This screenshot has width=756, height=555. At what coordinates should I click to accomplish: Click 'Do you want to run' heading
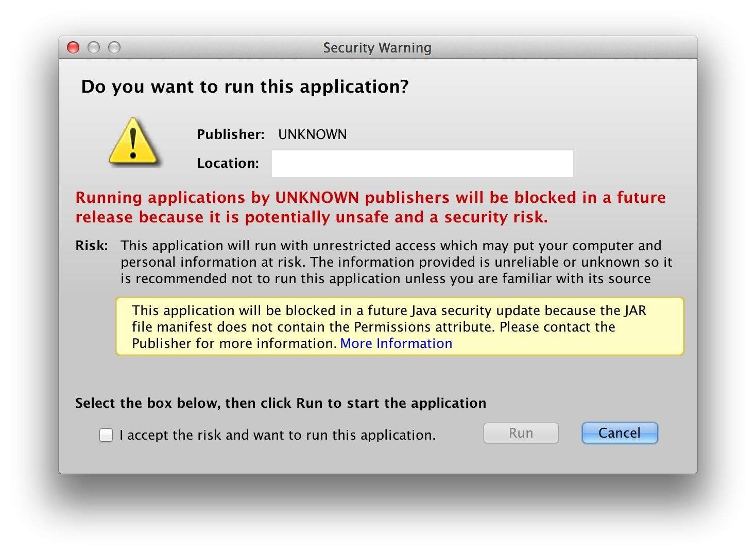[245, 86]
